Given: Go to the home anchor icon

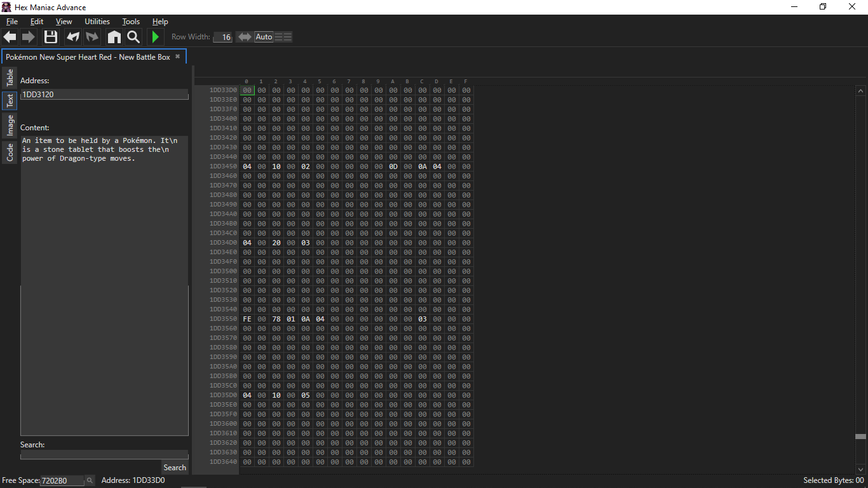Looking at the screenshot, I should [x=114, y=37].
